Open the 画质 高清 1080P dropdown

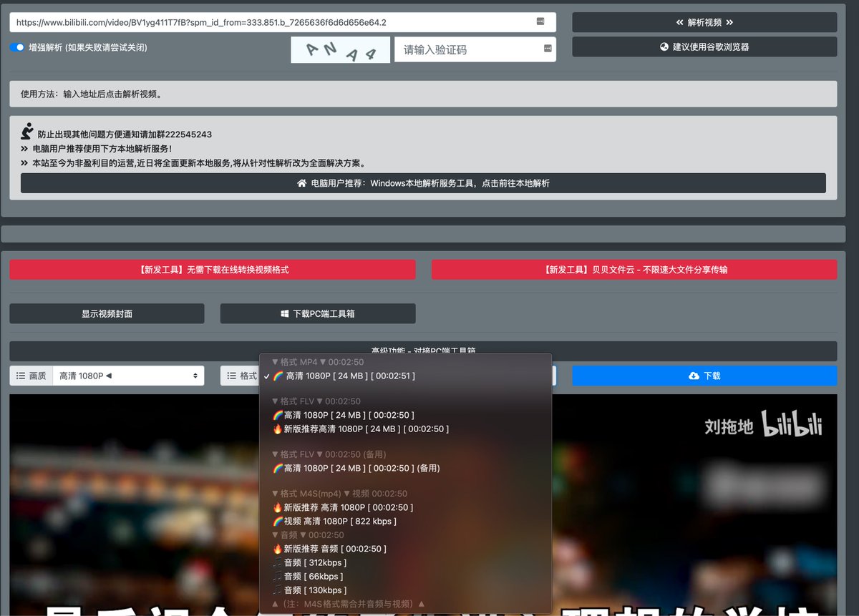[128, 376]
